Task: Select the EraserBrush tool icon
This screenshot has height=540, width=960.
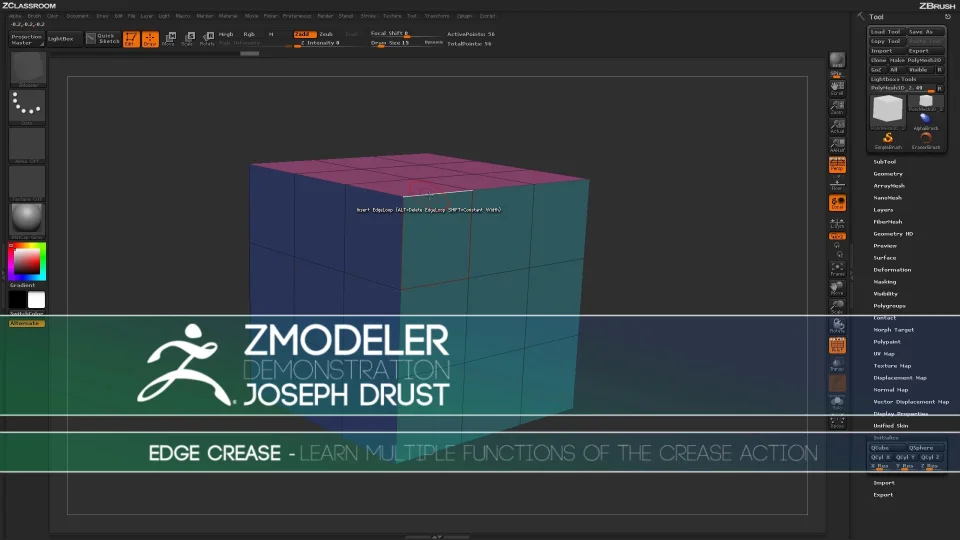Action: (x=926, y=141)
